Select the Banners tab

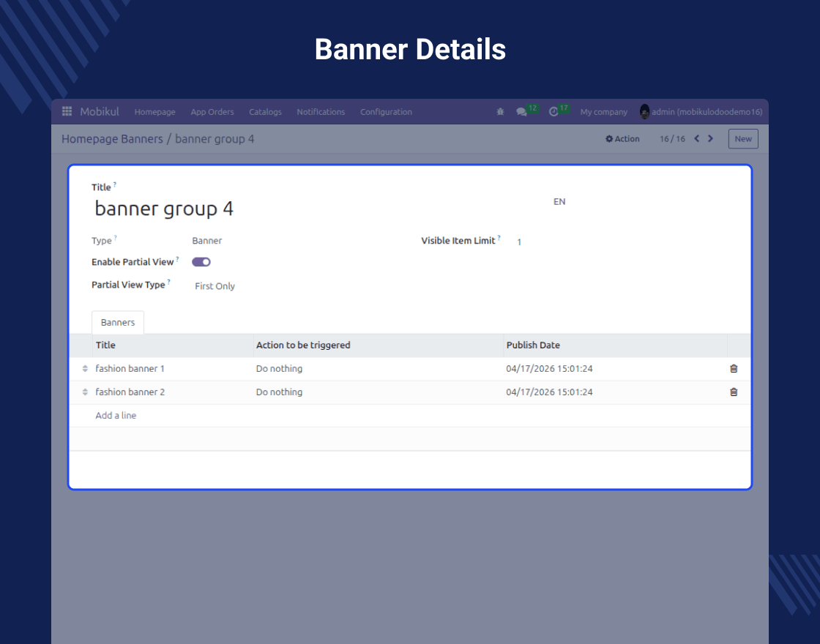[118, 323]
